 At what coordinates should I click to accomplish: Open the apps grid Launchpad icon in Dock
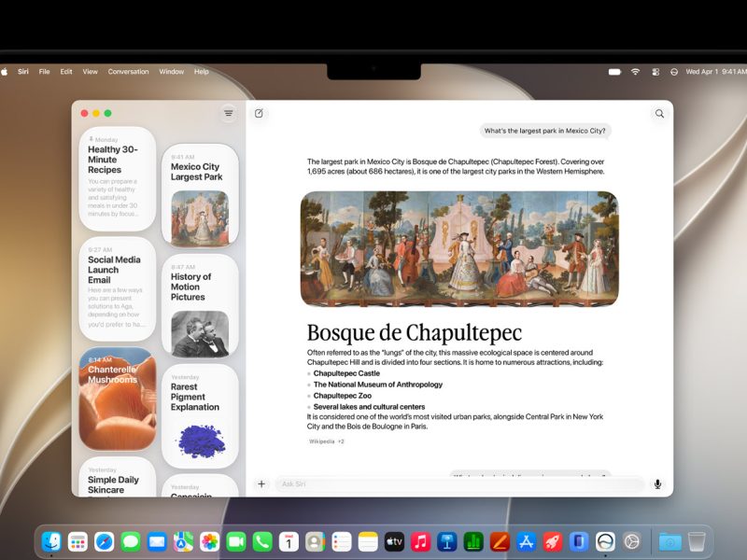[78, 541]
